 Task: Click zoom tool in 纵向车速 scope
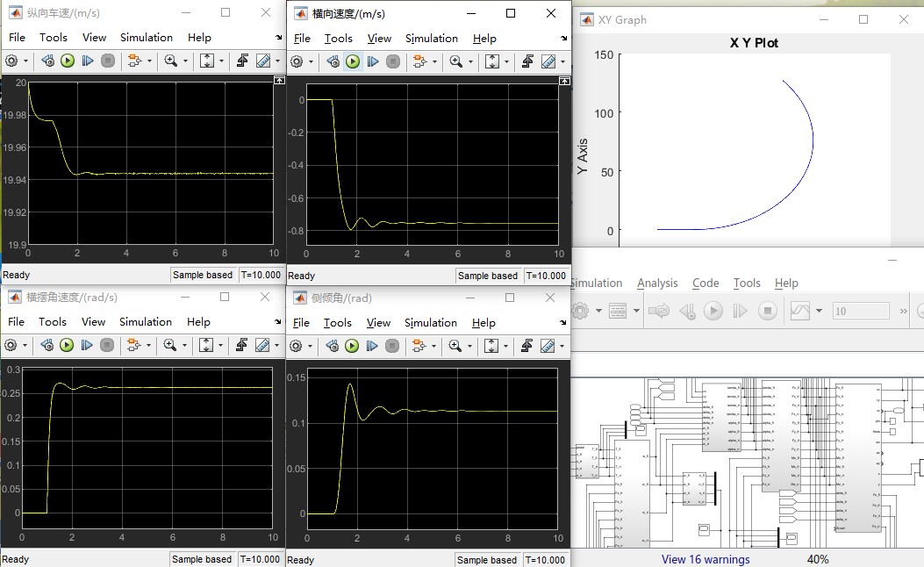[171, 61]
